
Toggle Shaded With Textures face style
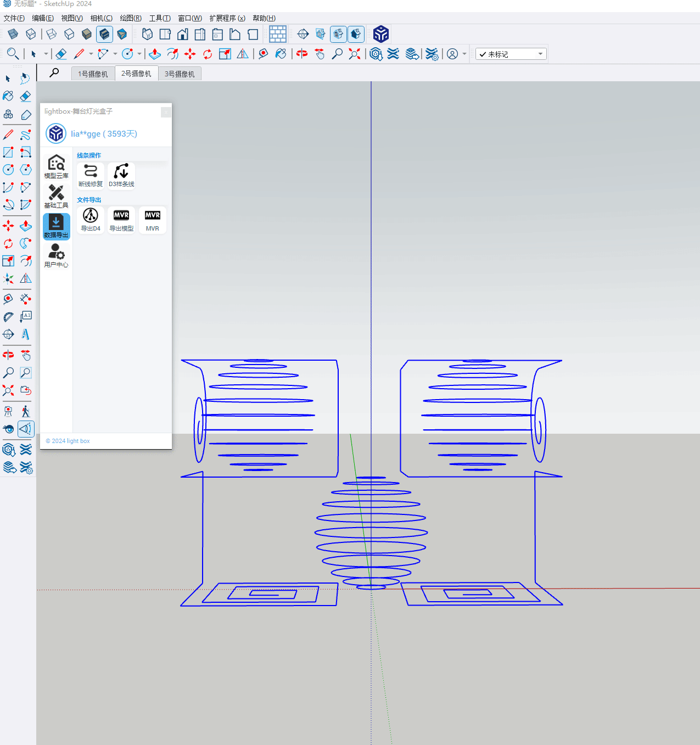(104, 35)
